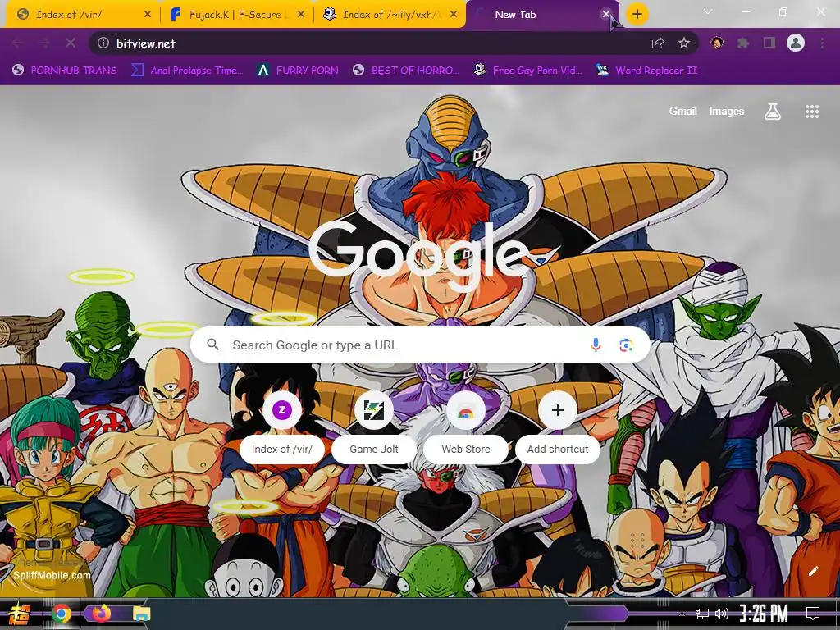The height and width of the screenshot is (630, 840).
Task: Switch to the Index of /~lily/vxh/ tab
Action: tap(390, 15)
